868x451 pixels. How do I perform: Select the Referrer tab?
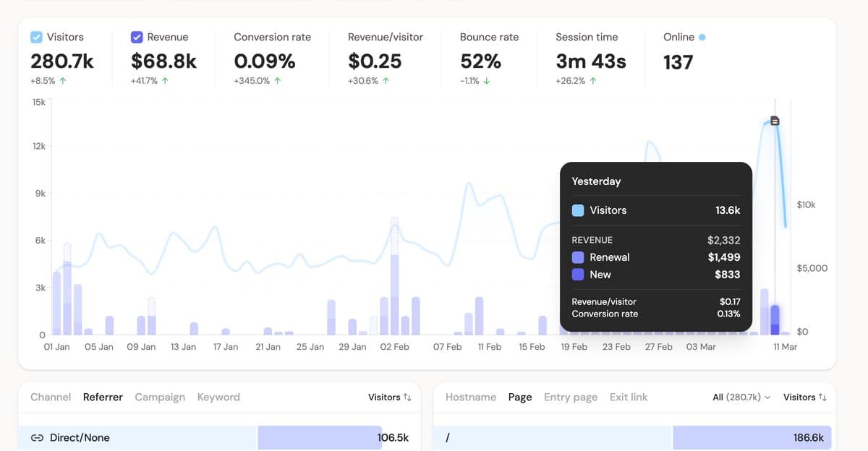(x=103, y=398)
